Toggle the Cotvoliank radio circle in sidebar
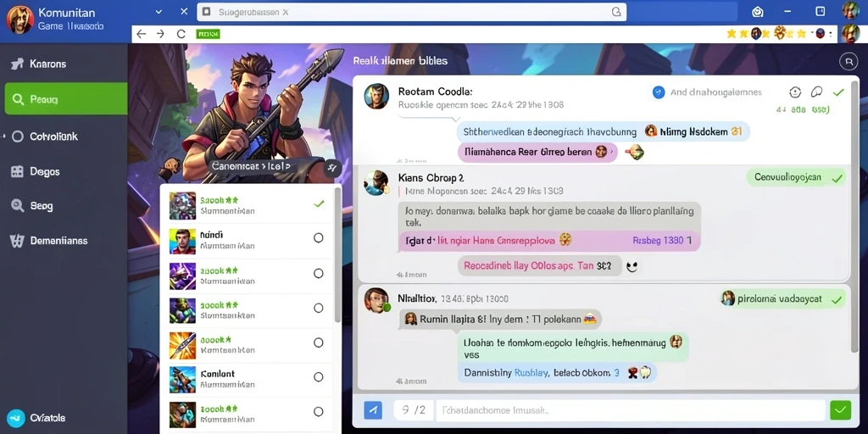Image resolution: width=868 pixels, height=434 pixels. 18,136
